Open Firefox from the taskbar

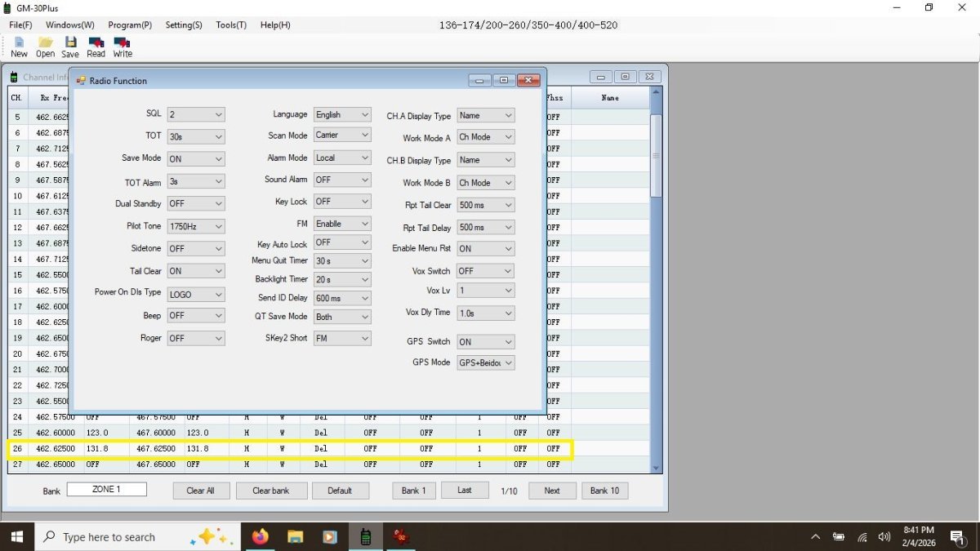click(x=260, y=536)
